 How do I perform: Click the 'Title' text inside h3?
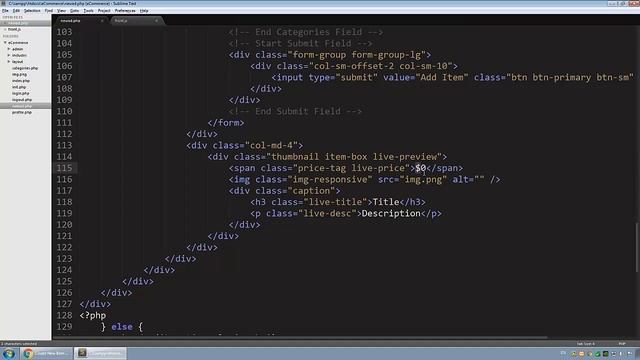click(x=386, y=202)
